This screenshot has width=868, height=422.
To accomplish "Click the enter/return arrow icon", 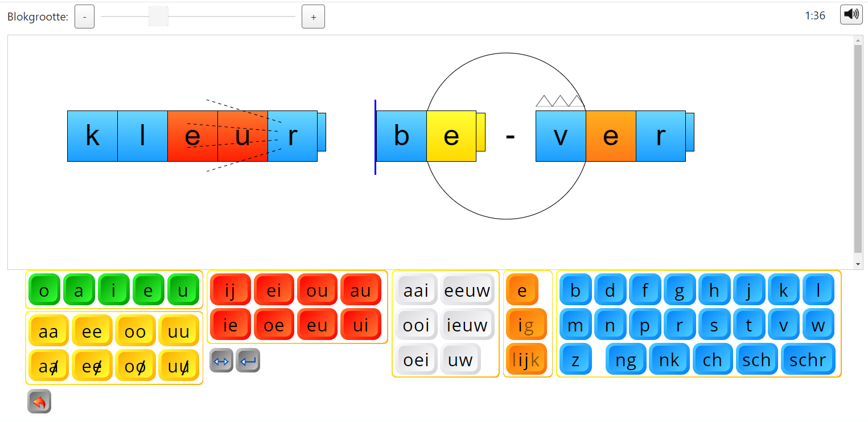I will click(248, 360).
